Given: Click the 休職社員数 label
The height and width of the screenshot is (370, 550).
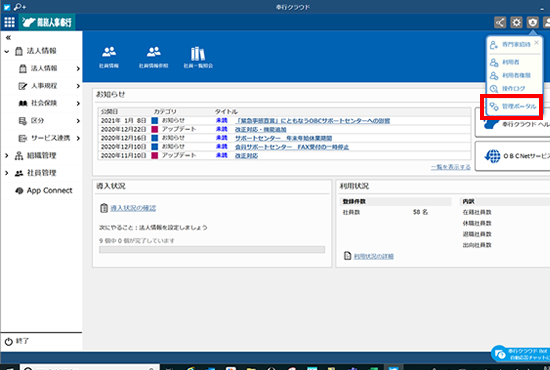Looking at the screenshot, I should (x=477, y=223).
